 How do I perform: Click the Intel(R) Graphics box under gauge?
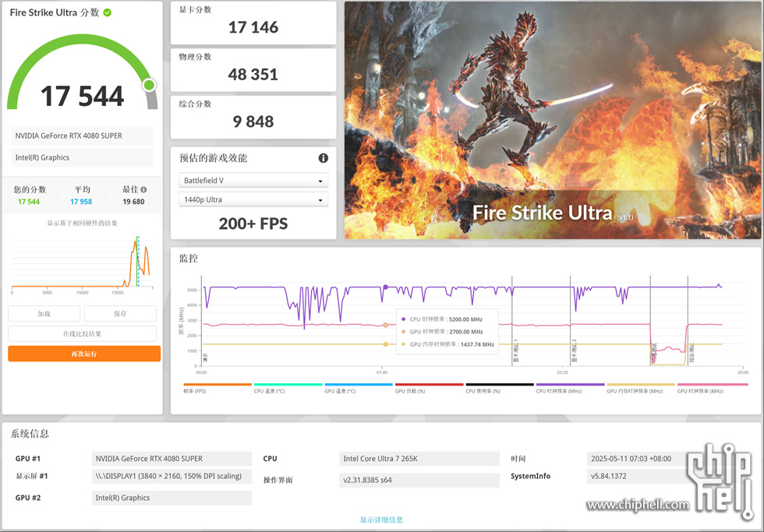tap(83, 157)
